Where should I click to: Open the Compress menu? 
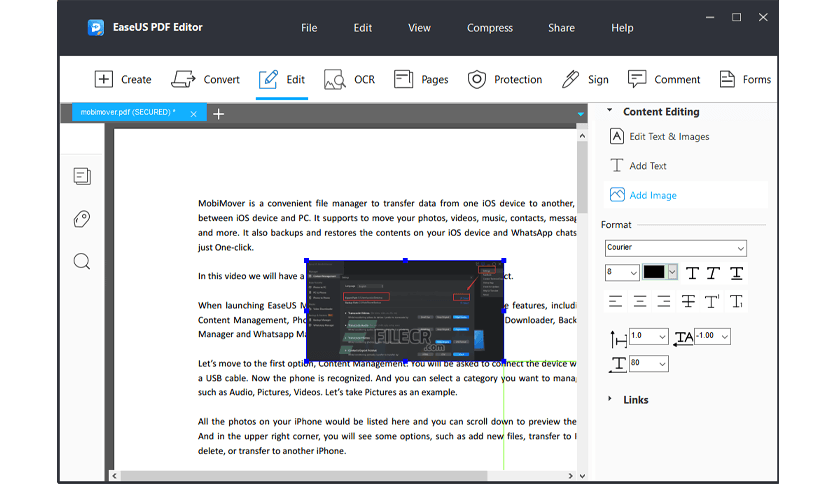(x=489, y=28)
